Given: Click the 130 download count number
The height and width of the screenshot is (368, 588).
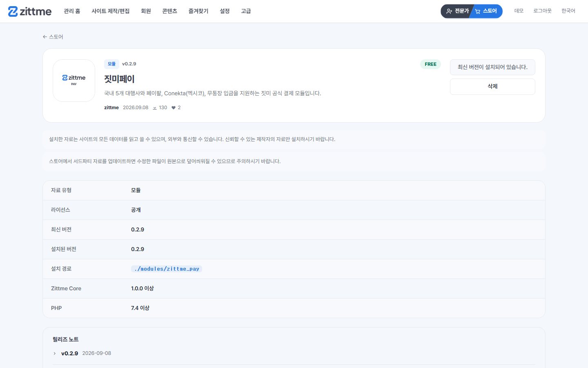Looking at the screenshot, I should 163,108.
